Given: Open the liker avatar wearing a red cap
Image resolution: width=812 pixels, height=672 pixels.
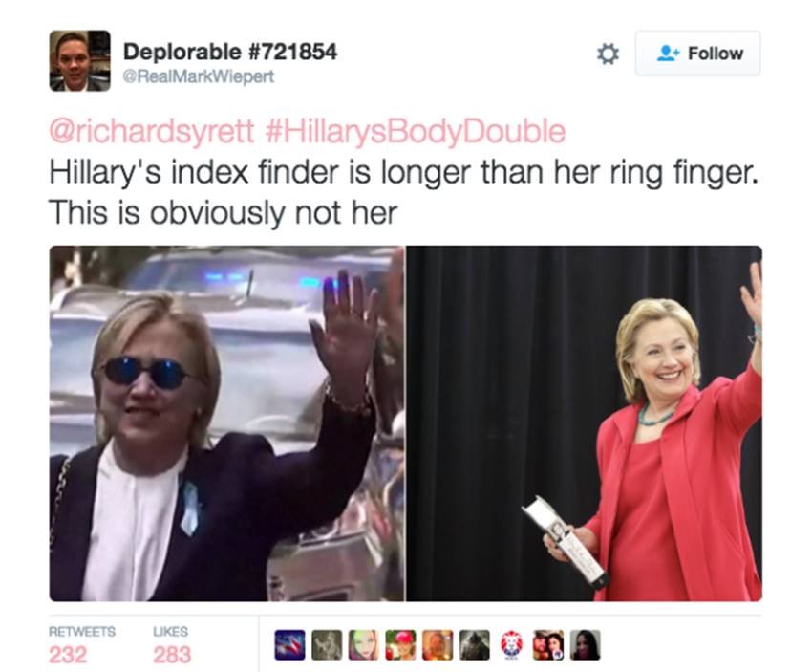Looking at the screenshot, I should point(400,645).
